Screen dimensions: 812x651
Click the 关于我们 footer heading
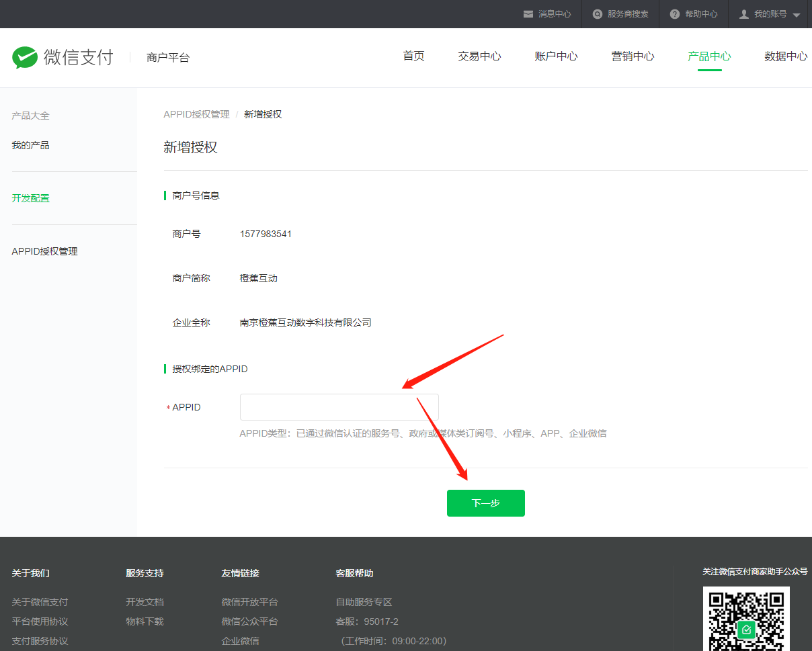coord(30,573)
